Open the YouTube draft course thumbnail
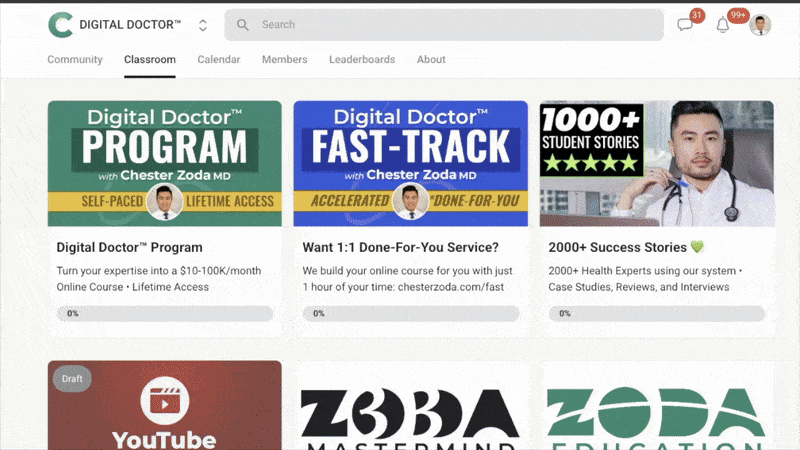The width and height of the screenshot is (800, 450). tap(165, 405)
